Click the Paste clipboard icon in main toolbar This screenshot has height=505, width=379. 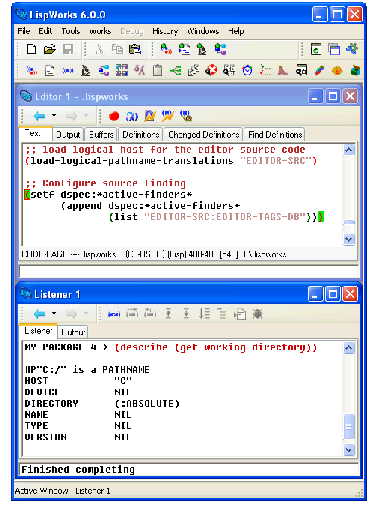[x=135, y=50]
